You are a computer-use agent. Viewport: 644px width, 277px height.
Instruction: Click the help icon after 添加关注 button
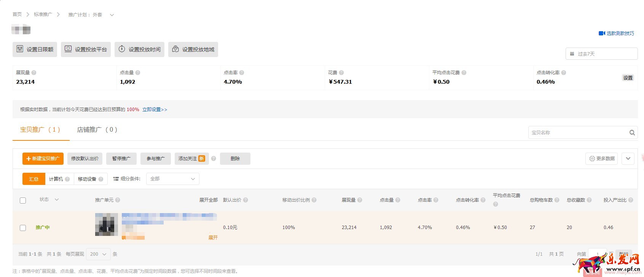(x=214, y=159)
